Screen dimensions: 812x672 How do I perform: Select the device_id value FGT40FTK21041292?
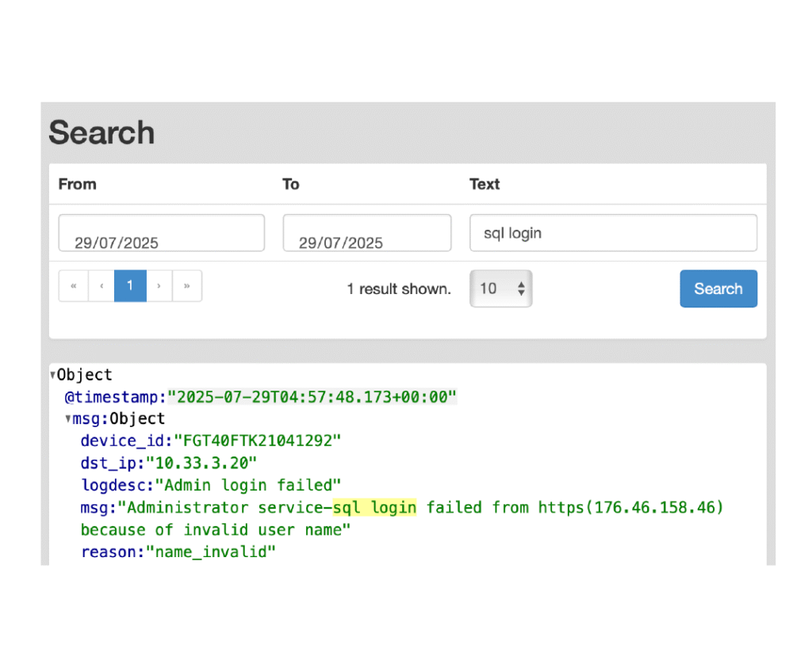258,441
